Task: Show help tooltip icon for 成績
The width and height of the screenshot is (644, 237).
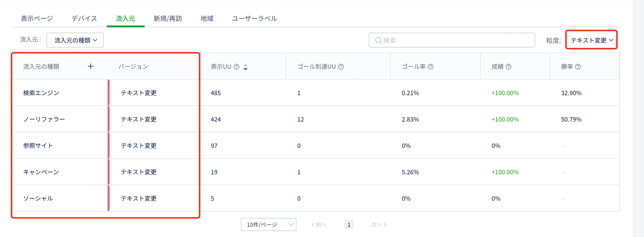Action: tap(508, 67)
